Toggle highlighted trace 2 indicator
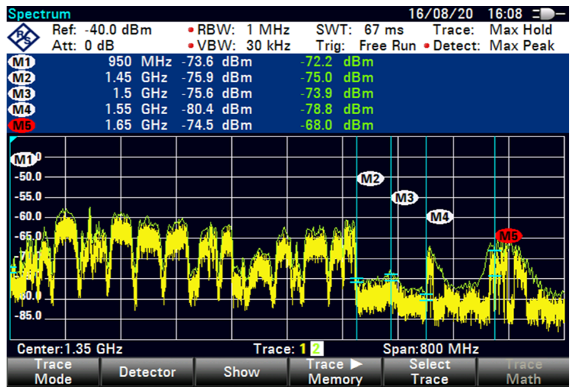 (x=317, y=349)
